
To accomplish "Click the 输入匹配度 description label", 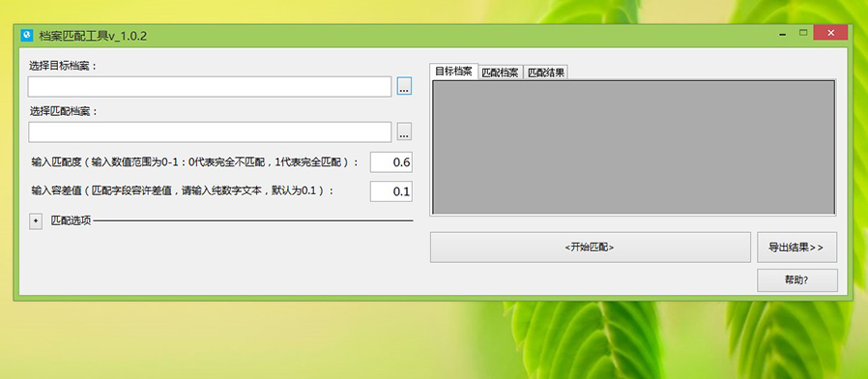I will 195,162.
